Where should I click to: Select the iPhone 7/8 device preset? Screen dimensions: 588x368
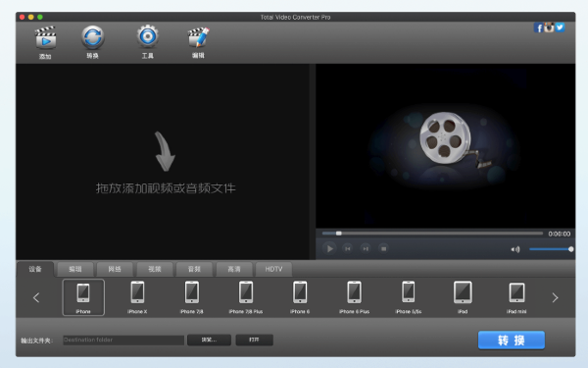pyautogui.click(x=192, y=297)
